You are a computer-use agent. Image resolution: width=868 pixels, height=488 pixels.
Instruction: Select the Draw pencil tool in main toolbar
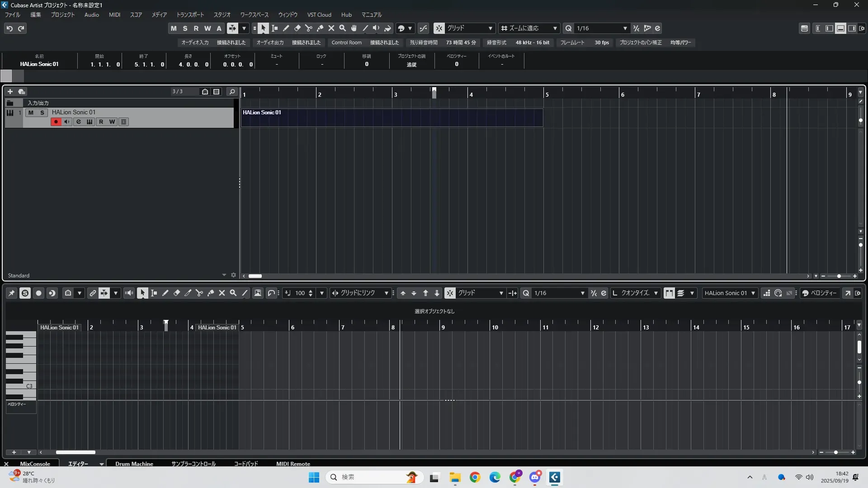click(286, 28)
